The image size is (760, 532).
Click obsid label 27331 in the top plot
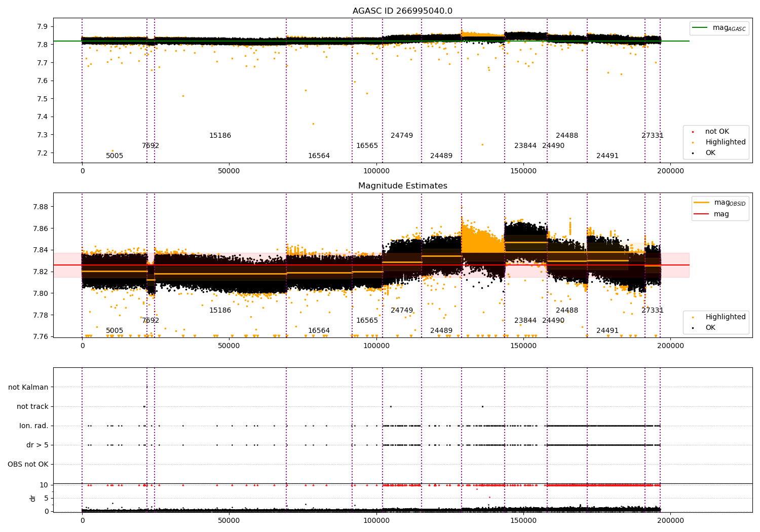(x=653, y=136)
